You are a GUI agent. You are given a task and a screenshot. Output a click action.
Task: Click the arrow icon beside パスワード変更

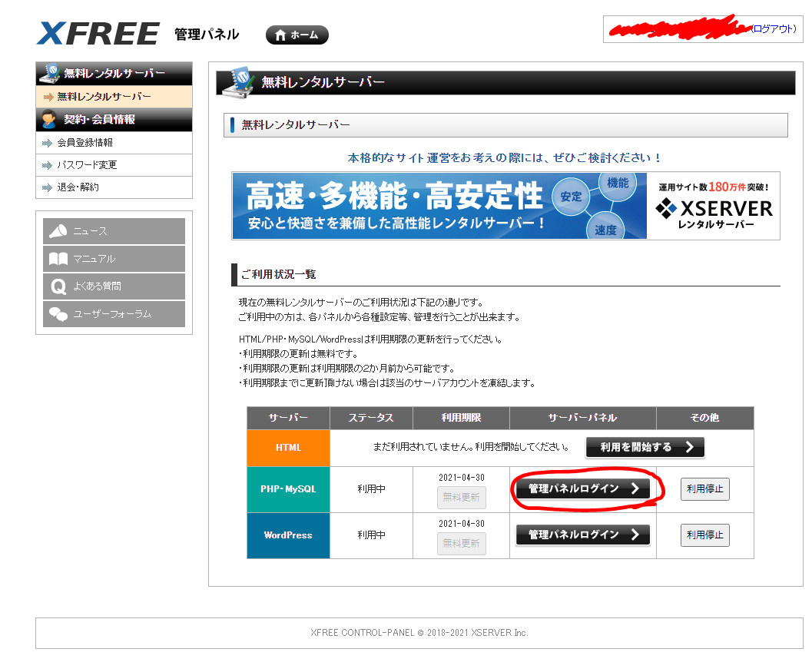pyautogui.click(x=47, y=166)
